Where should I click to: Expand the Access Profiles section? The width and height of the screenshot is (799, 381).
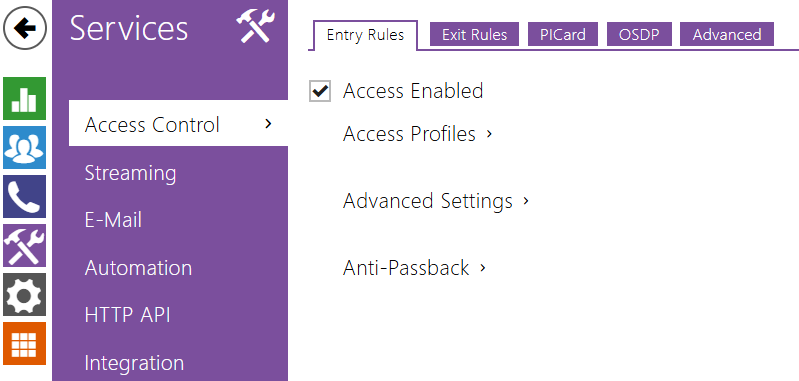click(417, 134)
